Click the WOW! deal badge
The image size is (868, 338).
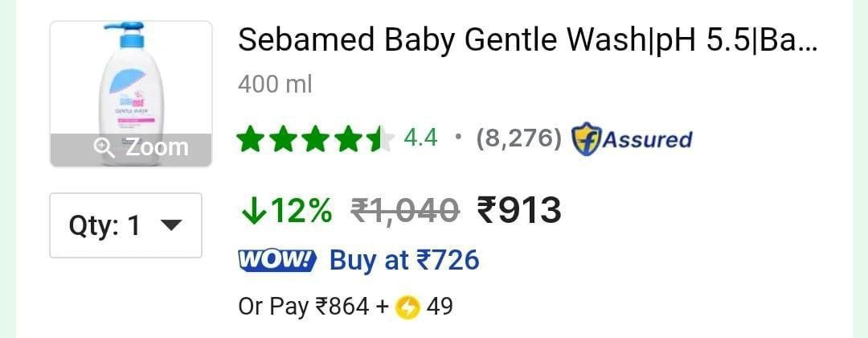(x=277, y=260)
